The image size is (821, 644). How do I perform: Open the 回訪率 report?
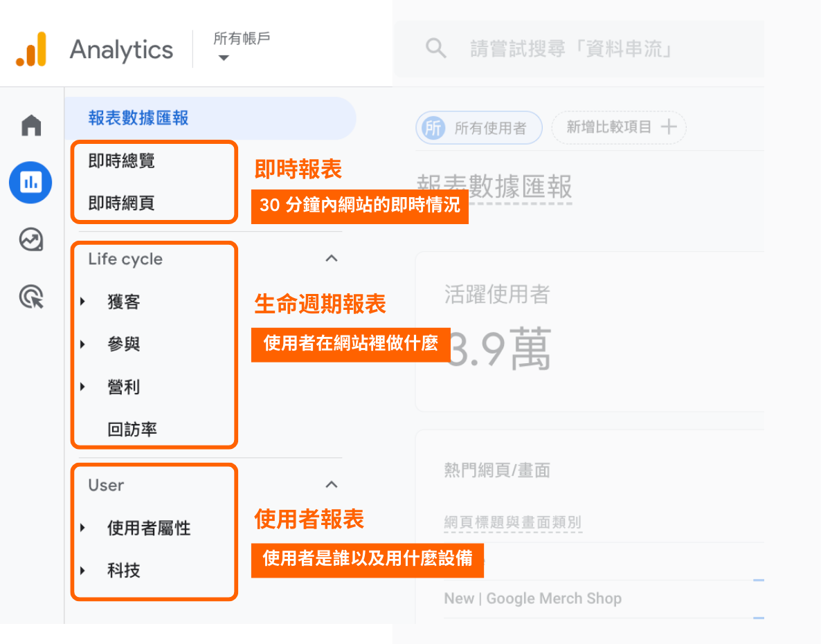(x=130, y=429)
